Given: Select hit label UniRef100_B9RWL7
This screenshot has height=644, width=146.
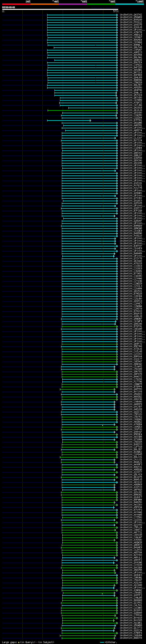Looking at the screenshot, I should [131, 45].
